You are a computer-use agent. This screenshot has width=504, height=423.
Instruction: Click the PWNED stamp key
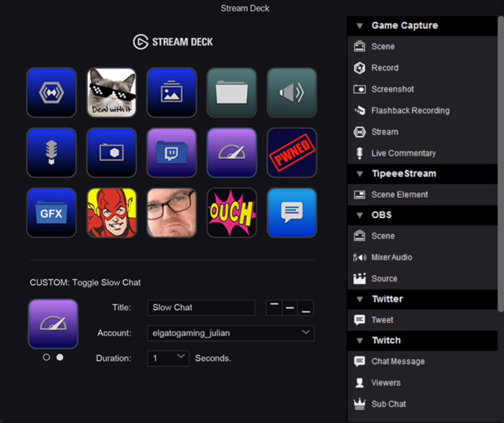click(x=292, y=153)
